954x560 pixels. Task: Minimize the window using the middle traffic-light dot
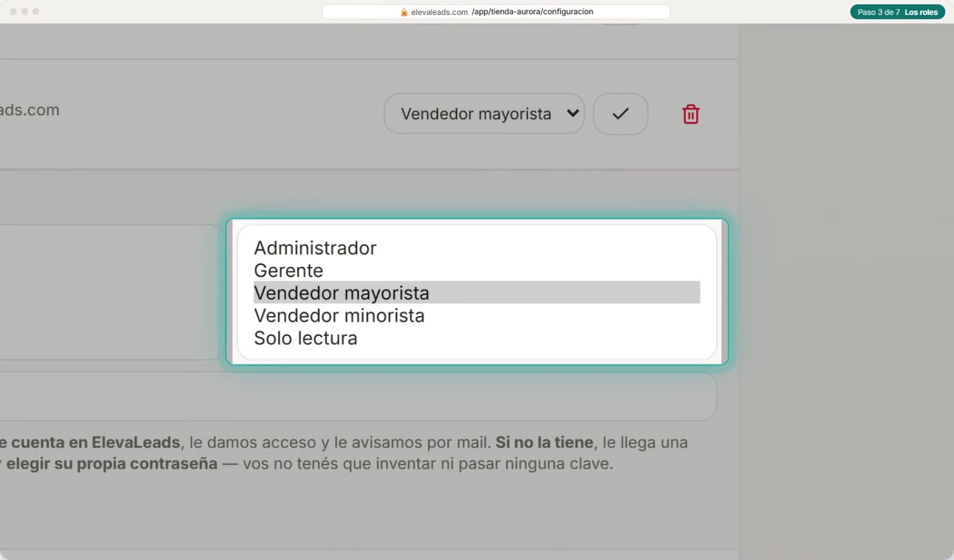pyautogui.click(x=25, y=12)
